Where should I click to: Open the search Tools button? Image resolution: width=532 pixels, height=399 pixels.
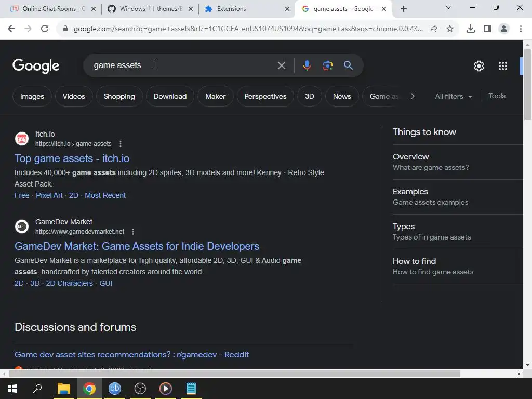(497, 96)
